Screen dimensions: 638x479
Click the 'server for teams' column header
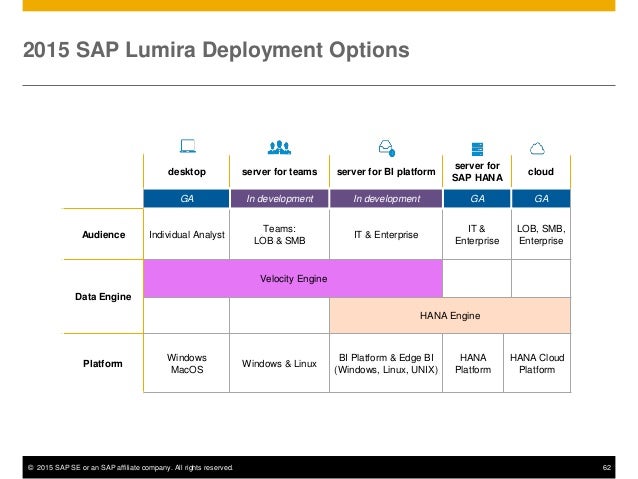point(280,172)
